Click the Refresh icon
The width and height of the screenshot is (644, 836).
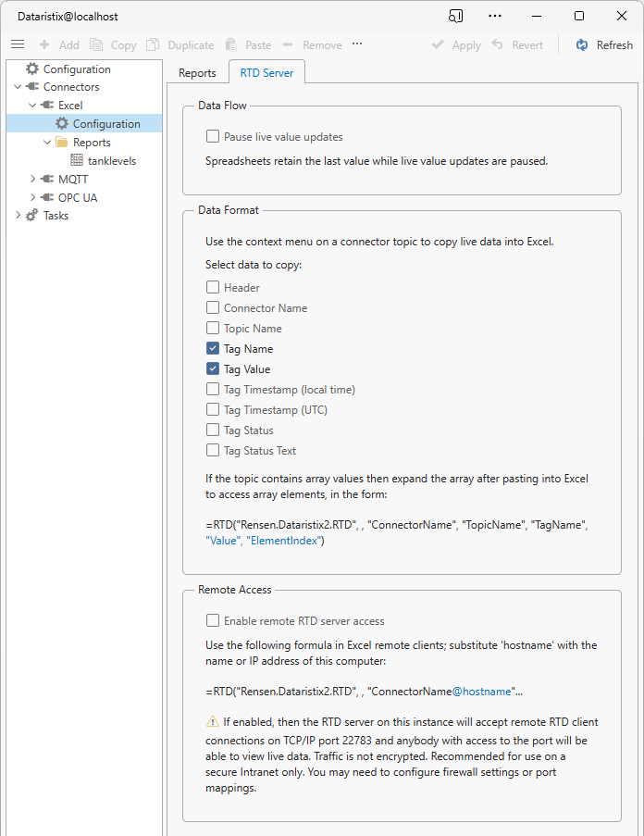582,44
